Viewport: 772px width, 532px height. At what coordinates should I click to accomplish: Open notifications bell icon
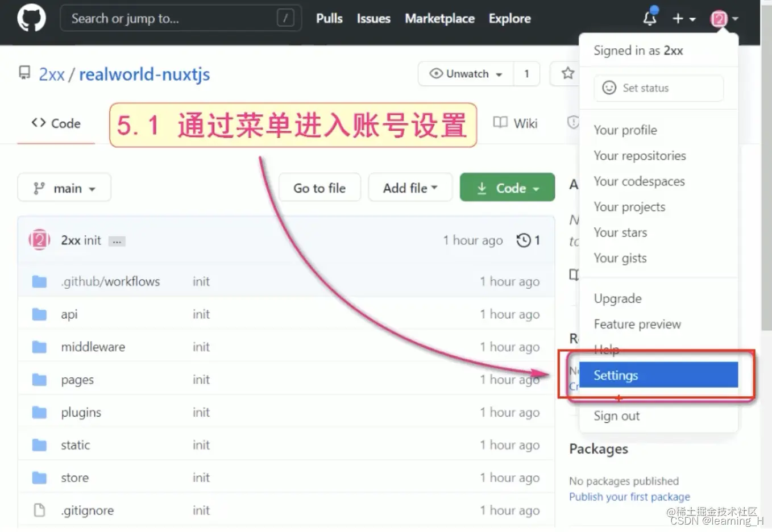(x=650, y=18)
